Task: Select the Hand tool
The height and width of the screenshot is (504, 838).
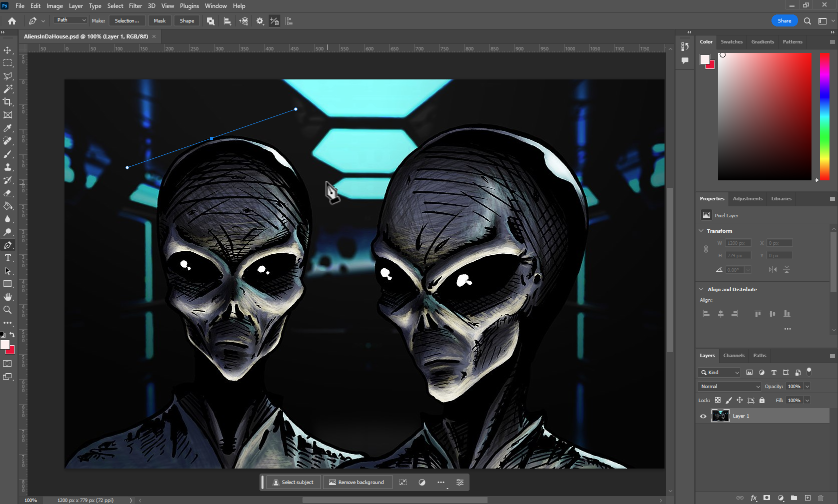Action: pyautogui.click(x=7, y=297)
